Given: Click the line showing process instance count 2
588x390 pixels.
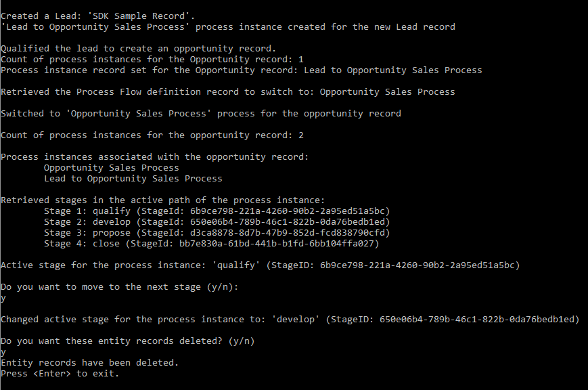Looking at the screenshot, I should point(152,135).
